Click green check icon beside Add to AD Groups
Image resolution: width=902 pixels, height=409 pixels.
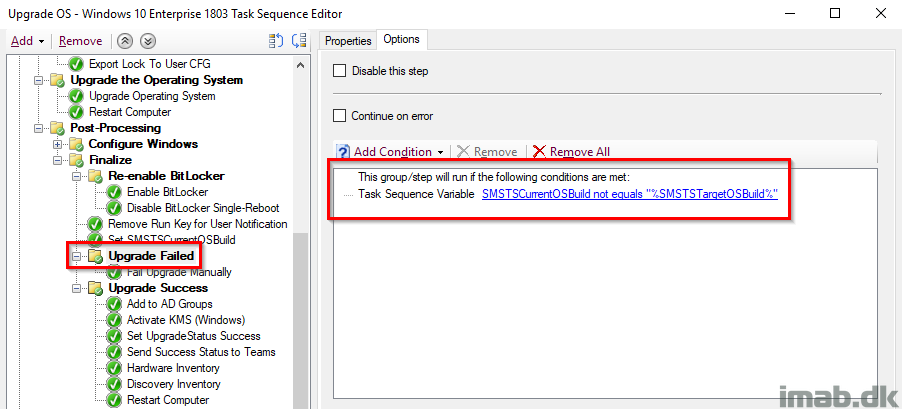114,304
